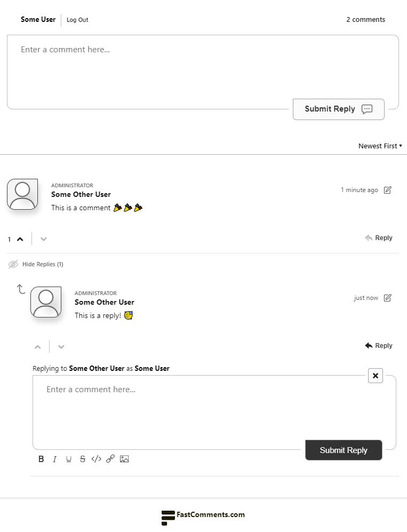This screenshot has height=532, width=407.
Task: Close the reply editor with X
Action: tap(376, 376)
